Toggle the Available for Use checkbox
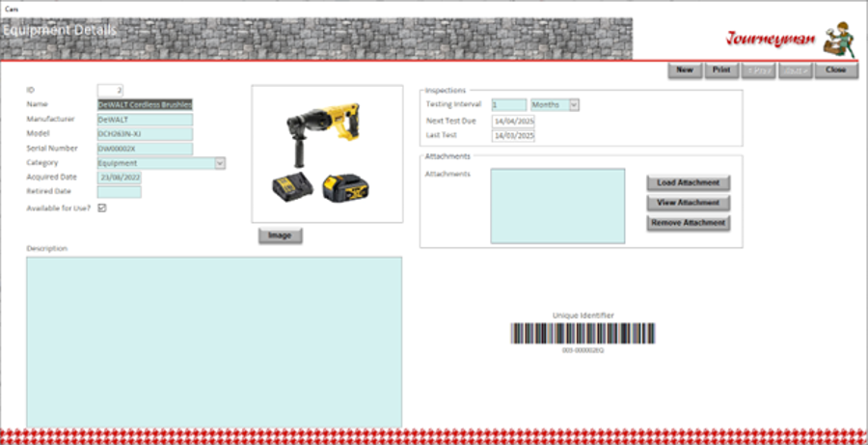This screenshot has width=868, height=445. coord(102,209)
